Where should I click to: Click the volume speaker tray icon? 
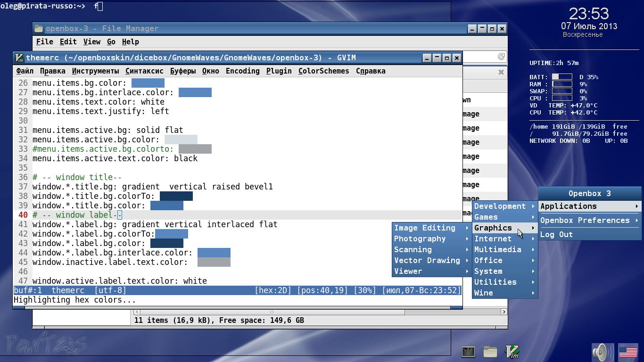(602, 352)
